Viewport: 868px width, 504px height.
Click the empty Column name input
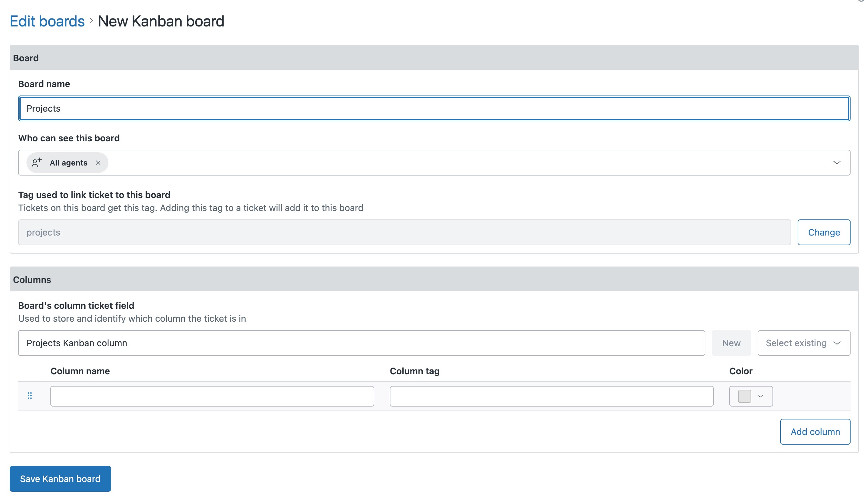point(212,396)
